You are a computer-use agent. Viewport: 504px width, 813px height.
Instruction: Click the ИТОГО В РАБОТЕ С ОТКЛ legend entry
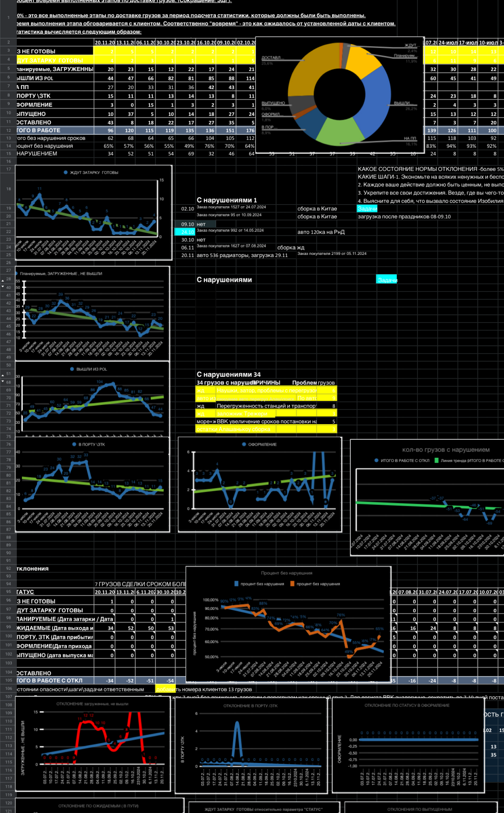[402, 461]
